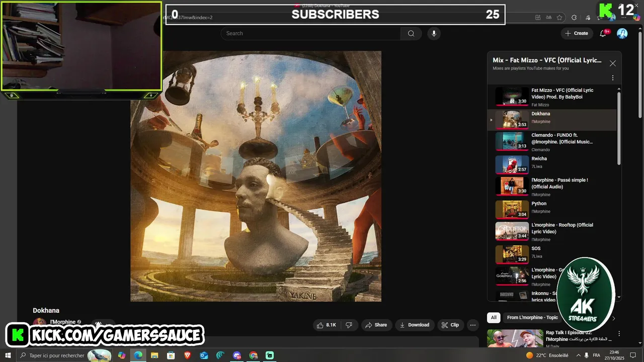
Task: Open browser extensions puzzle icon
Action: (x=574, y=18)
